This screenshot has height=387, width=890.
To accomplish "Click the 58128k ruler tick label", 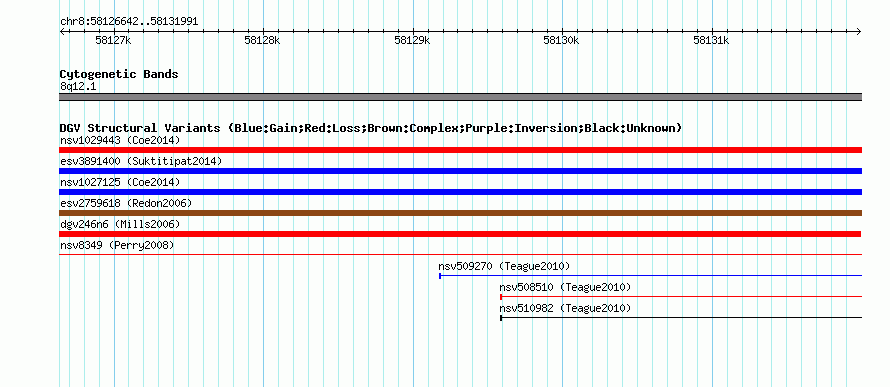I will (262, 40).
